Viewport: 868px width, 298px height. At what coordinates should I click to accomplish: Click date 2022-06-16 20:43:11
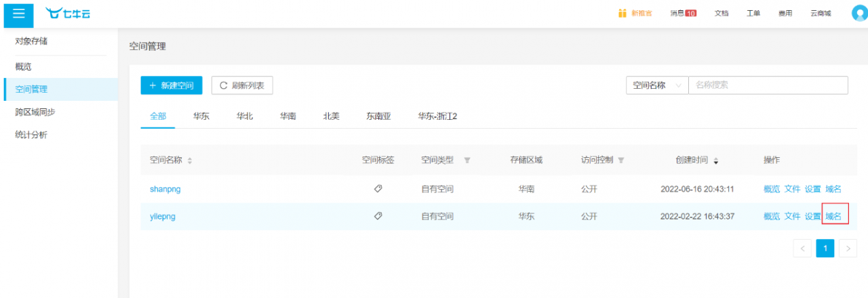pos(698,189)
